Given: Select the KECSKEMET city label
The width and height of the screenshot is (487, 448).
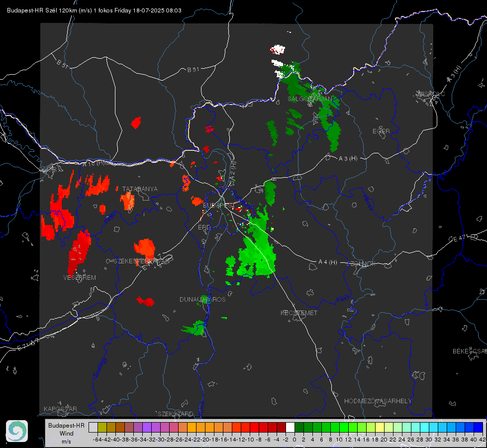Looking at the screenshot, I should [299, 313].
